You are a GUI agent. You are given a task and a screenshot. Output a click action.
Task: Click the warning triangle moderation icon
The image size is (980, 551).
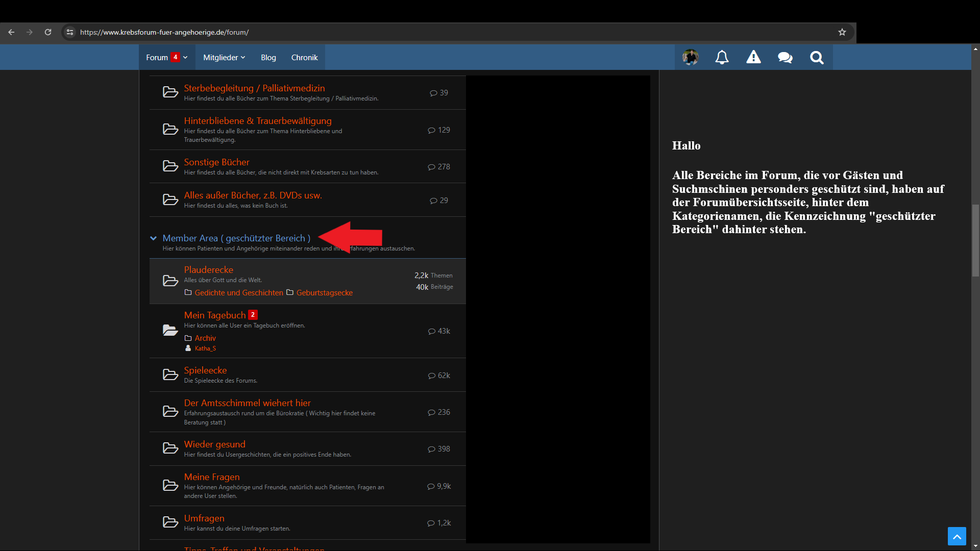coord(753,57)
